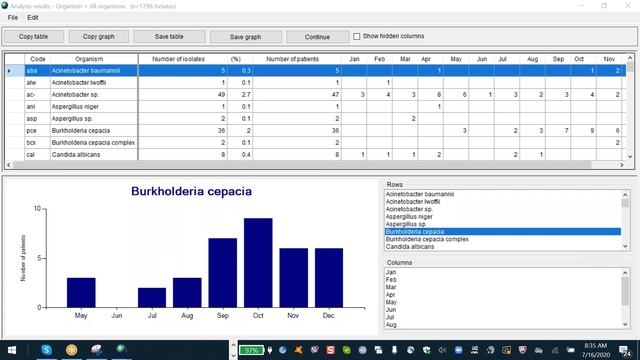Click the Copy graph button
This screenshot has width=640, height=360.
pyautogui.click(x=99, y=37)
